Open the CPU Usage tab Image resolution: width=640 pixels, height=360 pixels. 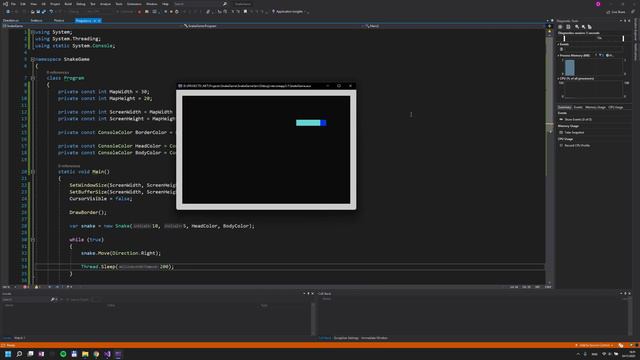click(x=616, y=107)
